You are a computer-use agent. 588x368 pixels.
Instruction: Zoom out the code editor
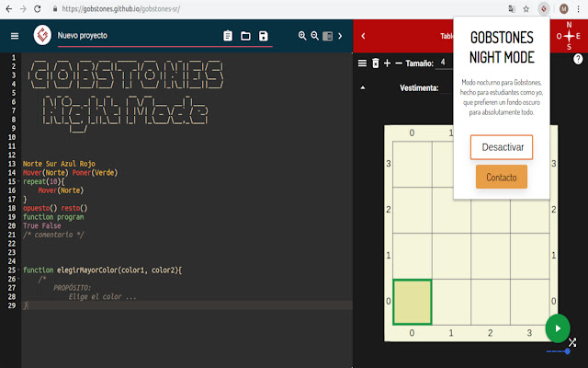(x=314, y=36)
